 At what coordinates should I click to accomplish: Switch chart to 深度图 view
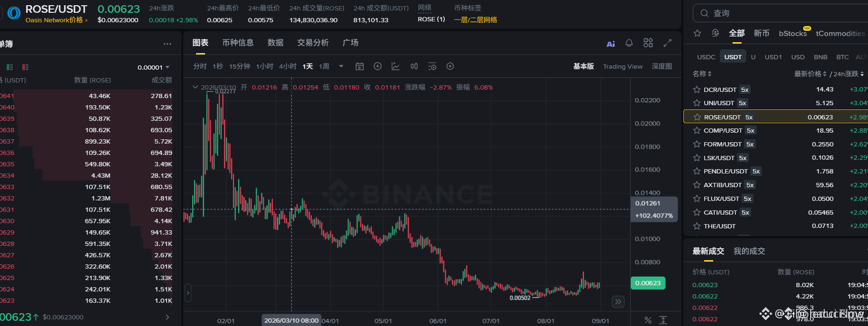click(662, 66)
